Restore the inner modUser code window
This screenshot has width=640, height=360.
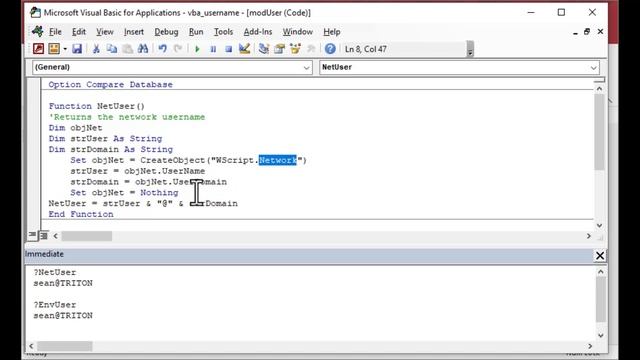pos(587,31)
